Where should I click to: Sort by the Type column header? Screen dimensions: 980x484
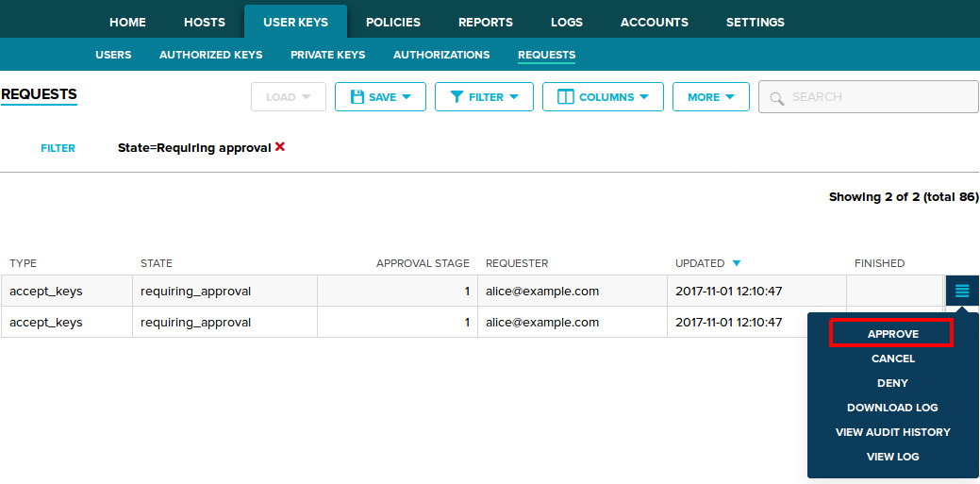24,263
